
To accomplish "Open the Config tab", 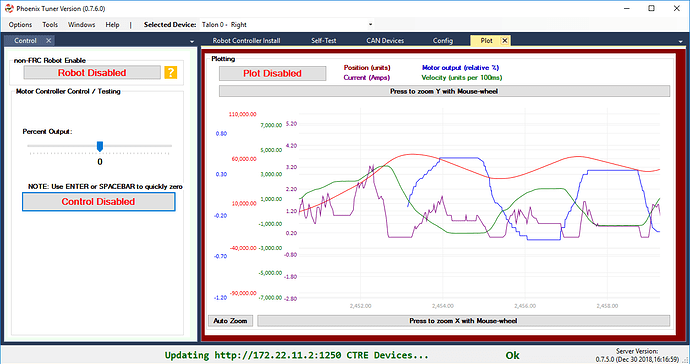I will tap(443, 40).
